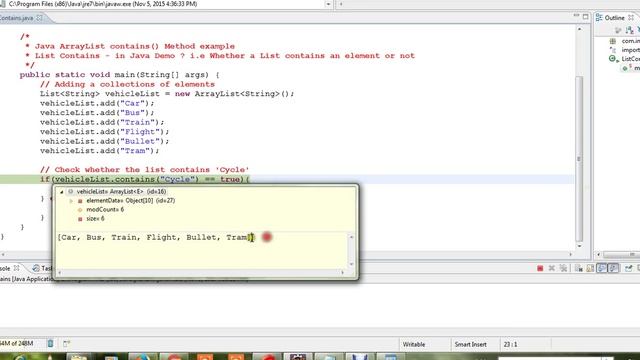640x360 pixels.
Task: Remove launch with the gray X console icon
Action: tap(552, 268)
